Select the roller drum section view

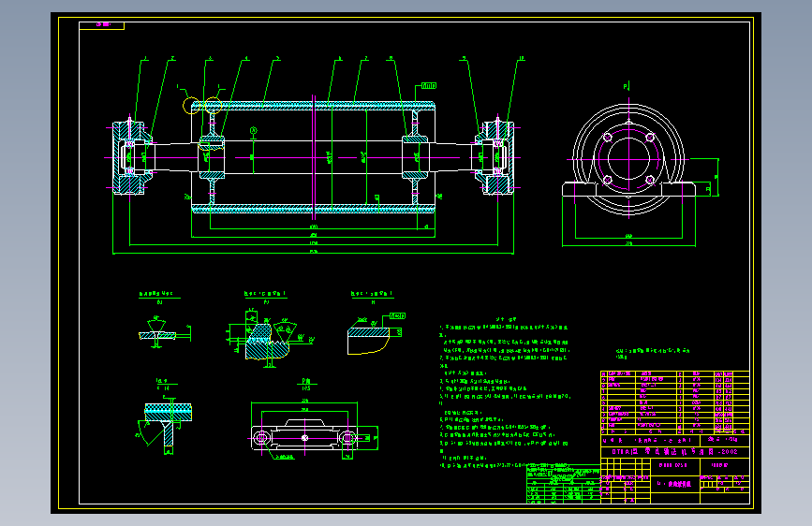coord(314,157)
